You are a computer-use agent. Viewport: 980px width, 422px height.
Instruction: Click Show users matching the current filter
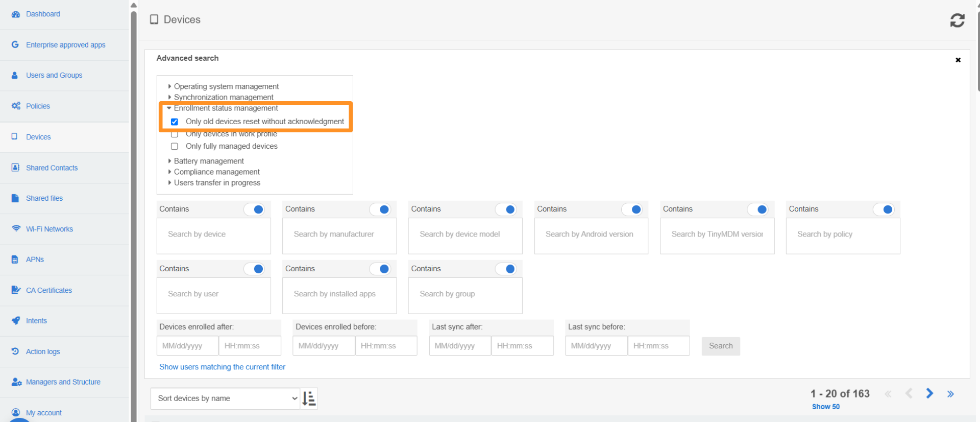coord(222,367)
